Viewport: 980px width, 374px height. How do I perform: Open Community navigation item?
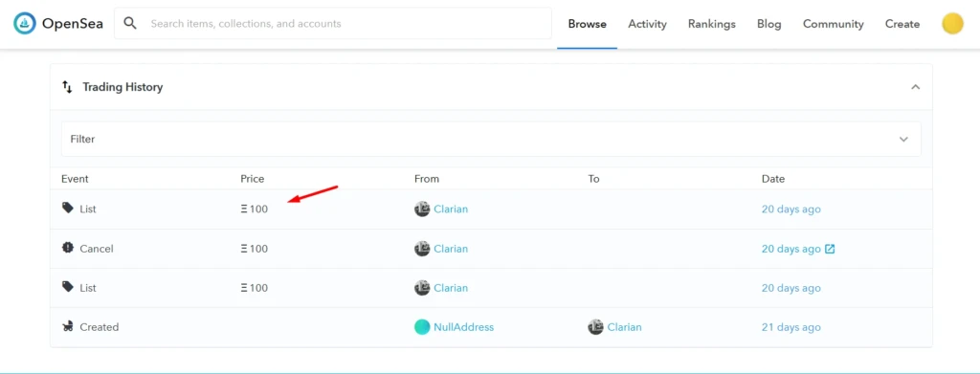click(x=834, y=24)
